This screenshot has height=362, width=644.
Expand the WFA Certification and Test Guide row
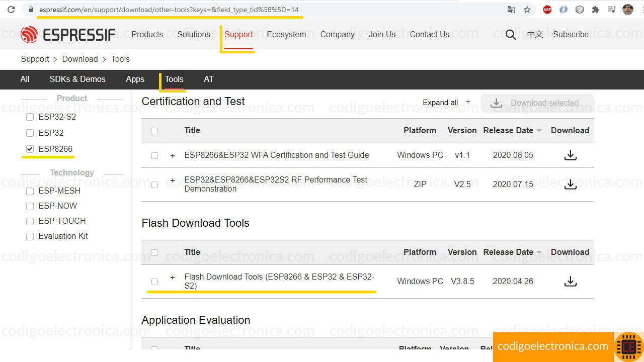(x=173, y=155)
